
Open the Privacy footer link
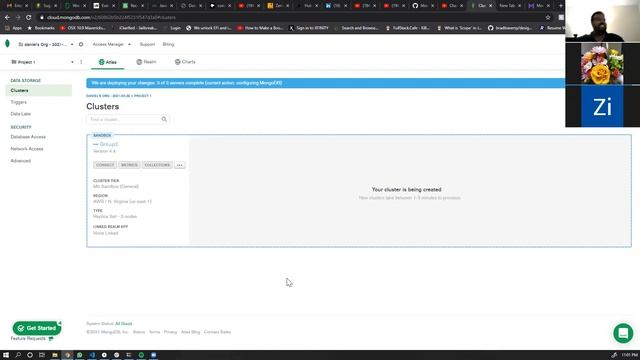click(170, 332)
